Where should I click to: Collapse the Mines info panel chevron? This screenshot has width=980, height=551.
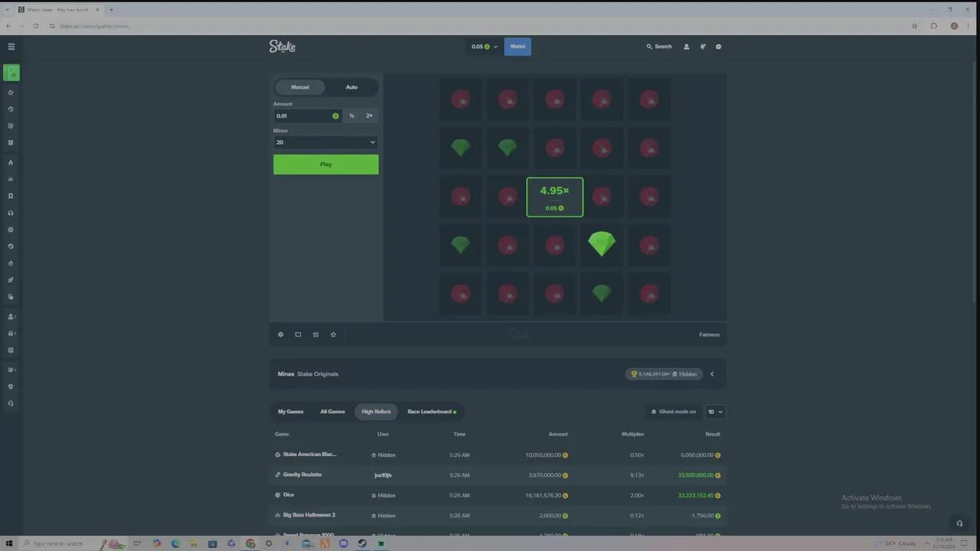point(712,374)
